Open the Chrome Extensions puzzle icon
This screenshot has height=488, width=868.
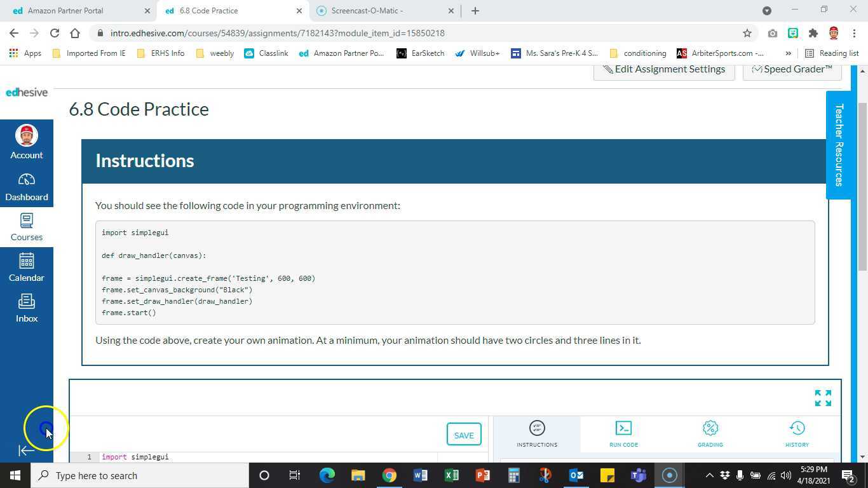point(813,33)
